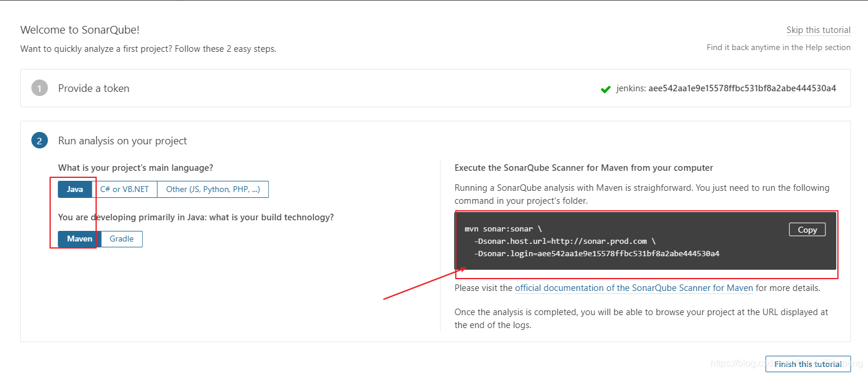Click 'Execute the SonarQube Scanner for Maven' heading
868x374 pixels.
(584, 168)
